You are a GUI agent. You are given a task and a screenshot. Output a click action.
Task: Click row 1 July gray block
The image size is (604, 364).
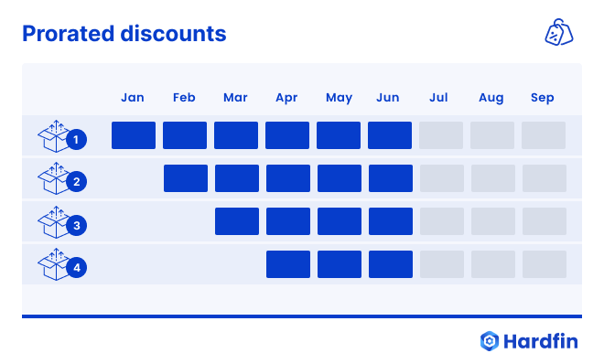441,135
